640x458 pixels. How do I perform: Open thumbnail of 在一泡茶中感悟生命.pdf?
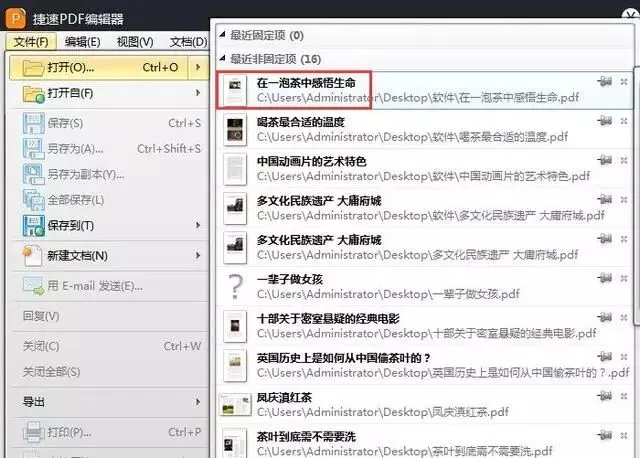pos(235,90)
